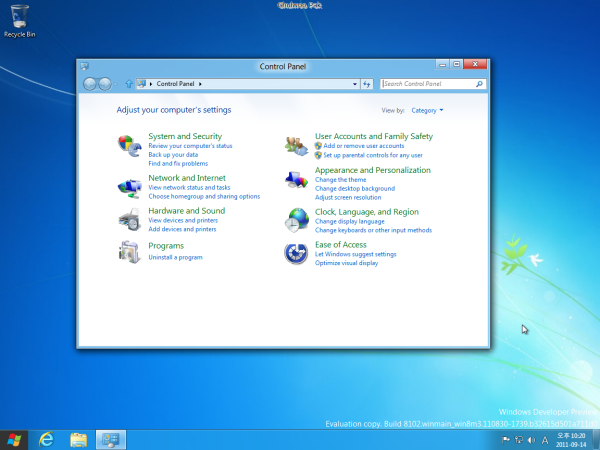Image resolution: width=600 pixels, height=450 pixels.
Task: Open the Network and Internet globe icon
Action: click(x=129, y=188)
